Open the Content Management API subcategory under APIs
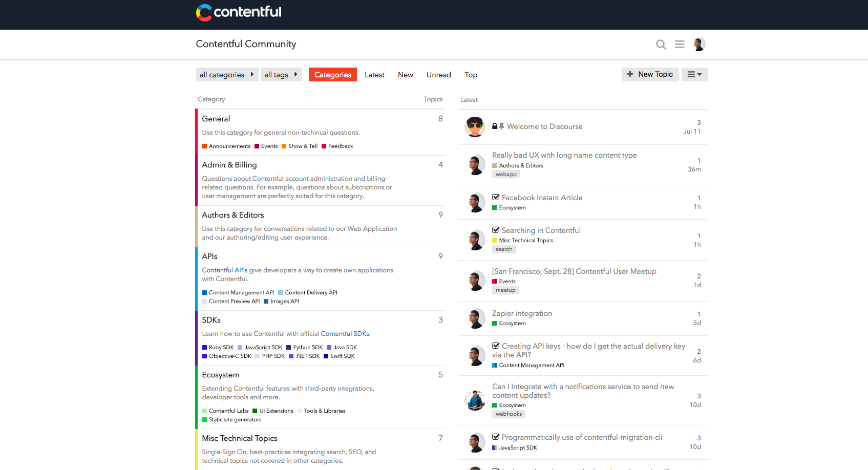 [238, 293]
